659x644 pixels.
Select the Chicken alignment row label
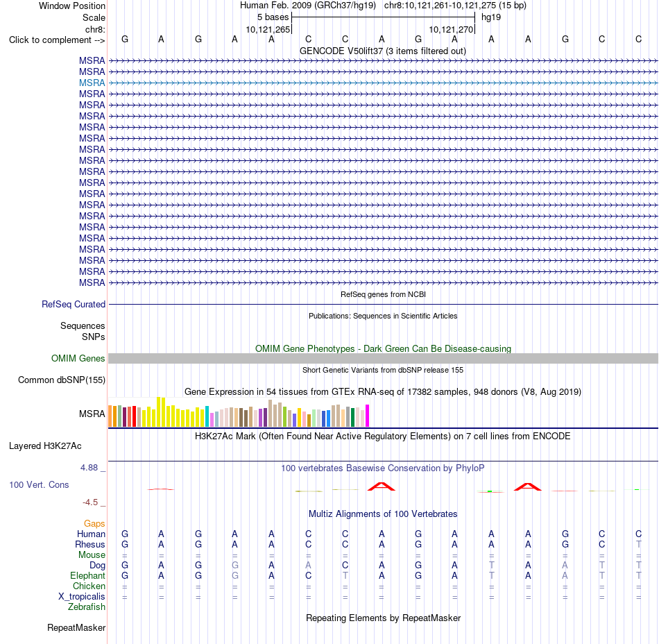click(x=89, y=586)
